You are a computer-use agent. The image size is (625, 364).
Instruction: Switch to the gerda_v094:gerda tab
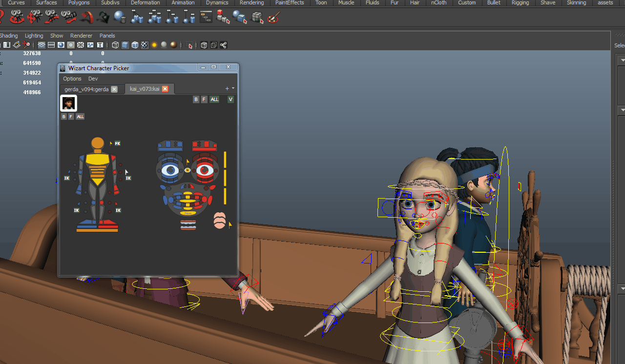coord(86,89)
